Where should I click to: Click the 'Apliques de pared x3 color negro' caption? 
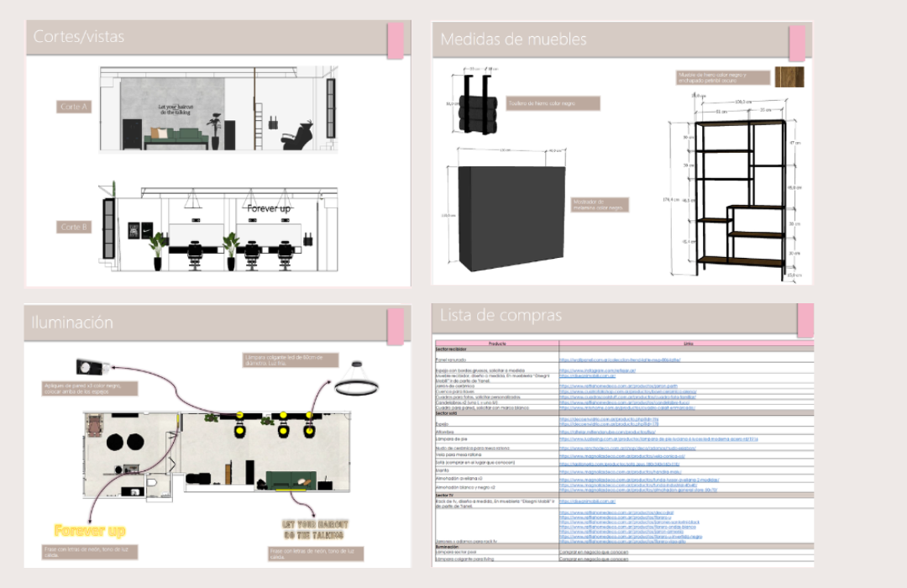pos(90,388)
